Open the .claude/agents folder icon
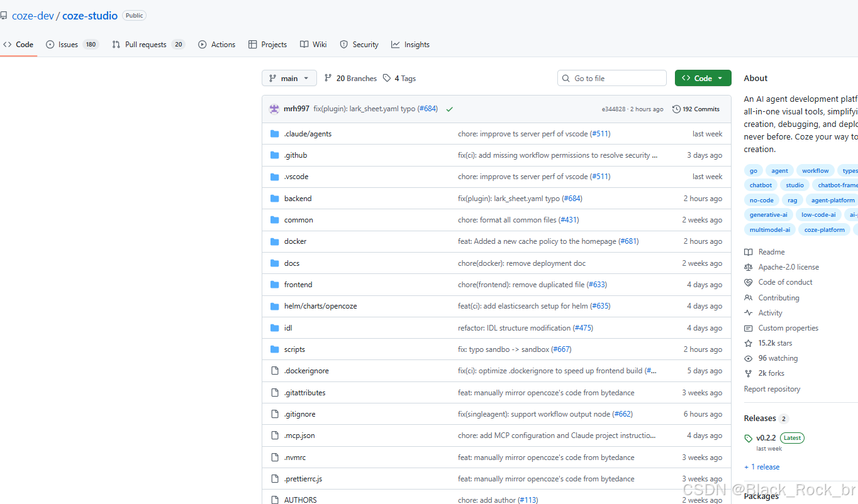 point(274,134)
